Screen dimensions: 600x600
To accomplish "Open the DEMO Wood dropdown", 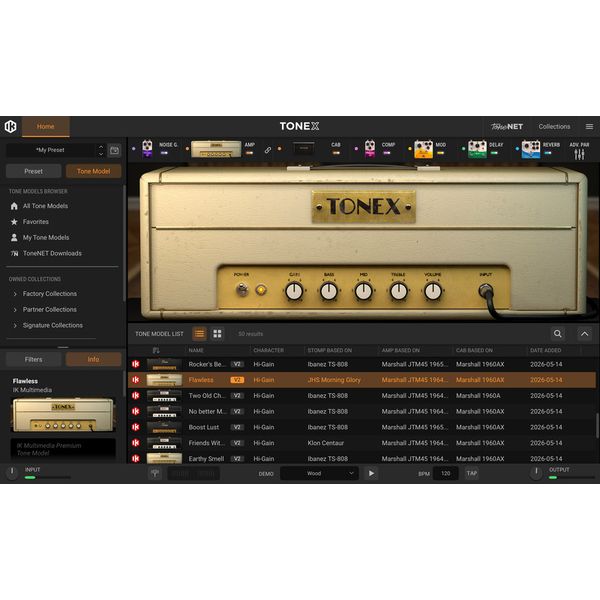I will pyautogui.click(x=319, y=473).
